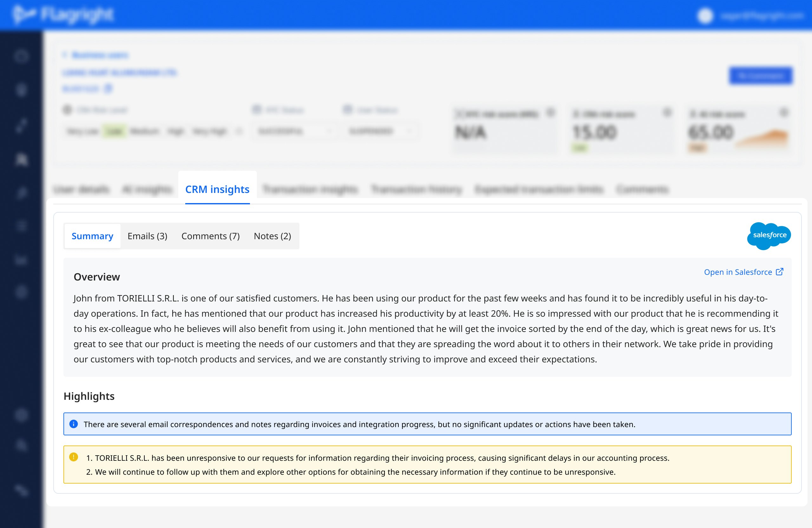Click the user avatar in top bar
This screenshot has width=812, height=528.
tap(705, 16)
